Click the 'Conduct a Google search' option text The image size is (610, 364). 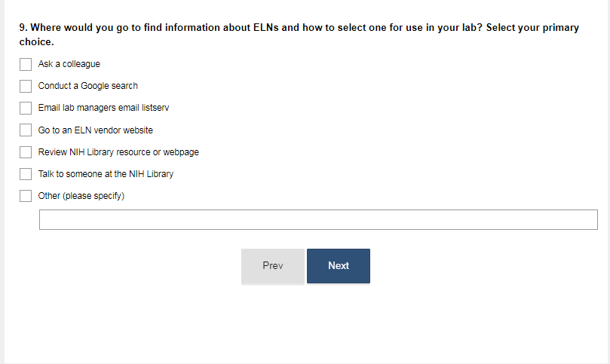point(87,86)
